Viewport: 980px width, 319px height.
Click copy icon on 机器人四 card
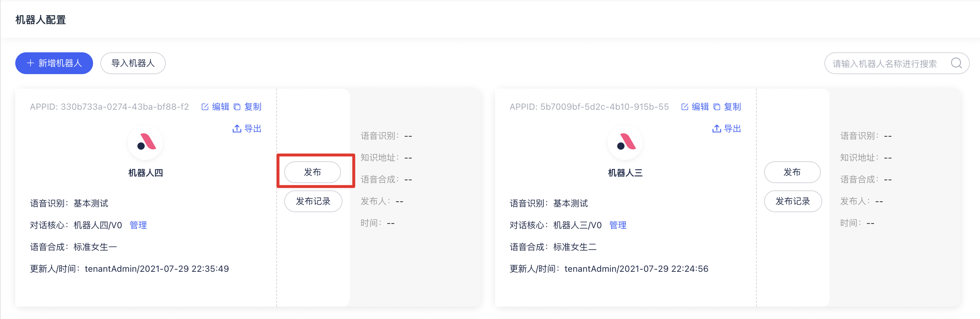pos(237,107)
